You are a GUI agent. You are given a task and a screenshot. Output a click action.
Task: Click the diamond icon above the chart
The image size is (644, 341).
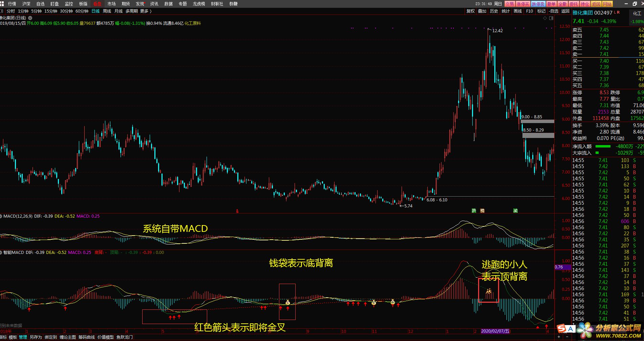pyautogui.click(x=545, y=18)
